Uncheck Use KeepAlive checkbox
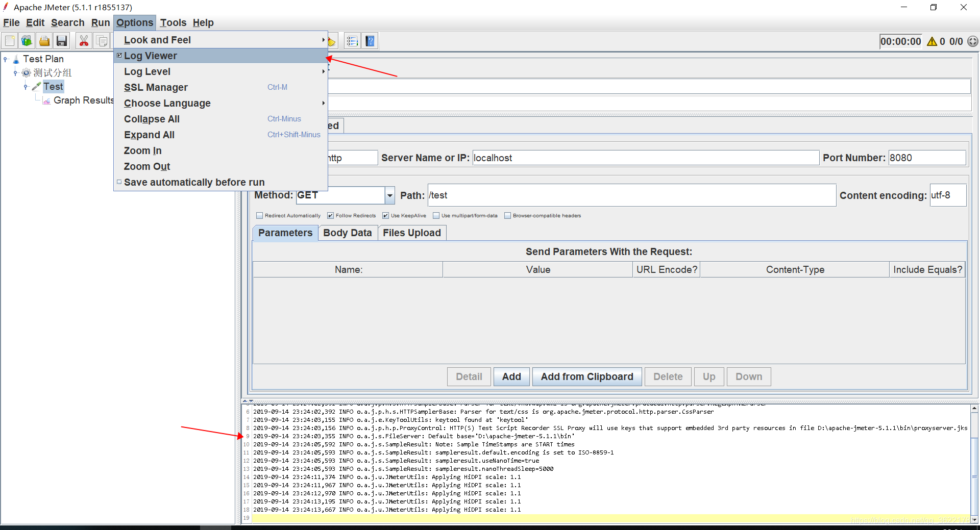 click(385, 216)
